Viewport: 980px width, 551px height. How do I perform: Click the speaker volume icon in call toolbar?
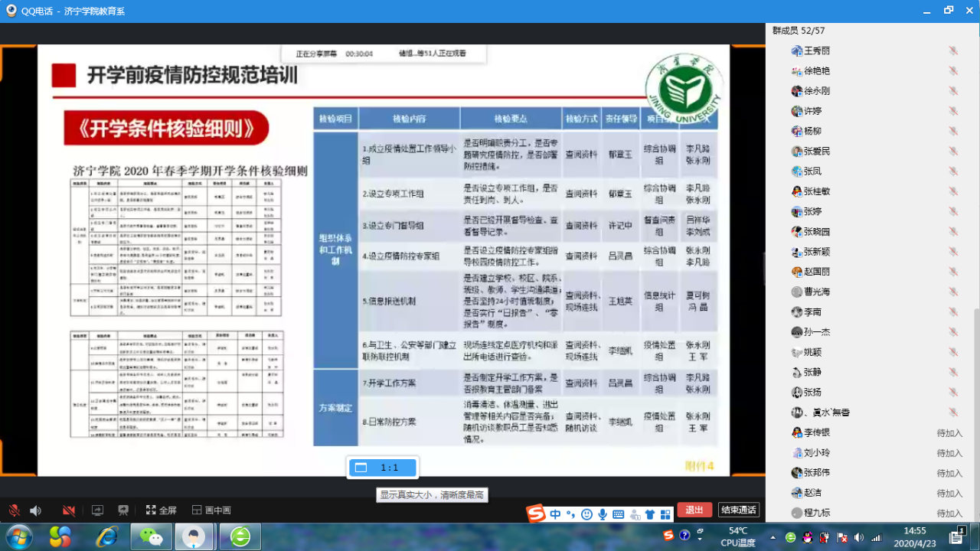(35, 510)
